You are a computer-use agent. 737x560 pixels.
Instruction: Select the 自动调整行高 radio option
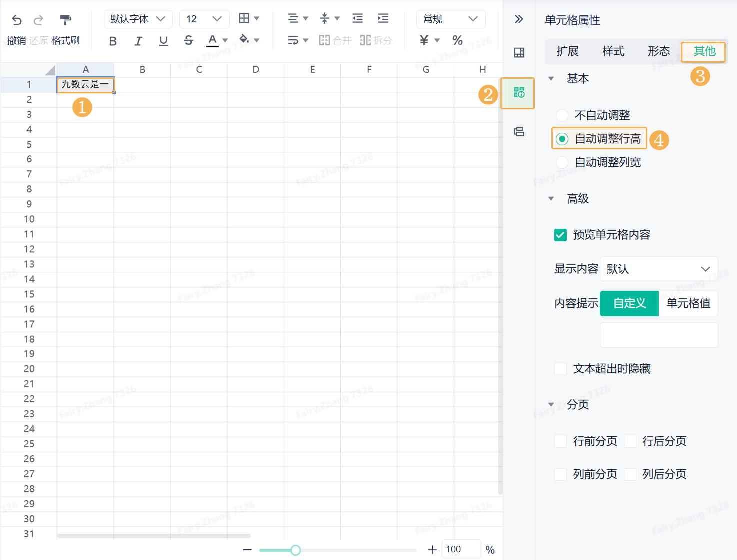[562, 139]
